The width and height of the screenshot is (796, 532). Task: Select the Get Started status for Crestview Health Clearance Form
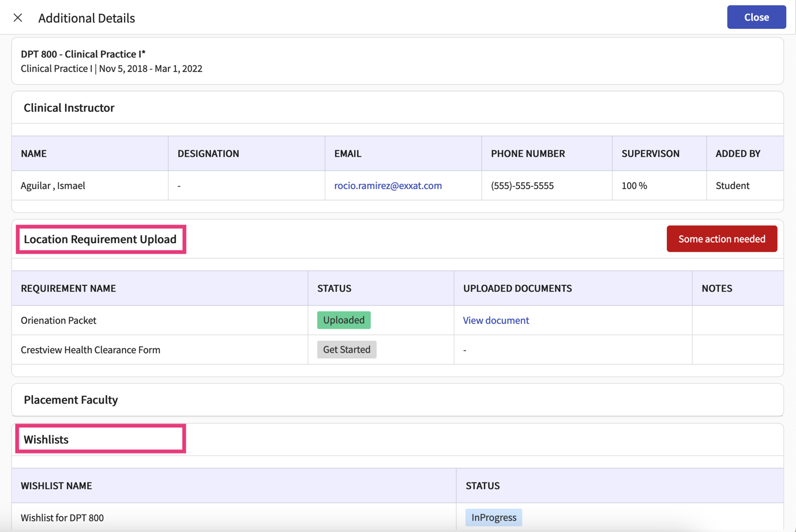(346, 349)
